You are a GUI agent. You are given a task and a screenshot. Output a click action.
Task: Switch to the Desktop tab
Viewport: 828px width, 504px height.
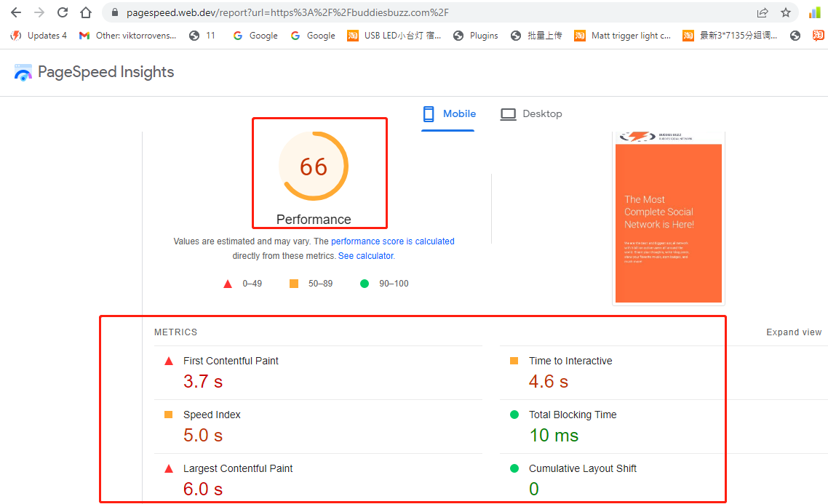pos(531,114)
